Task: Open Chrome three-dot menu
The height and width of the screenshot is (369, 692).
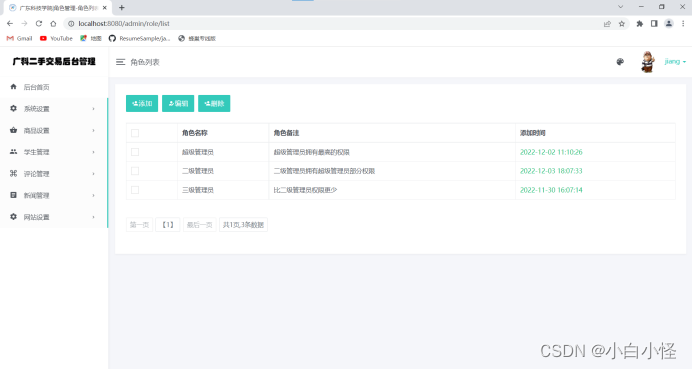Action: (683, 24)
